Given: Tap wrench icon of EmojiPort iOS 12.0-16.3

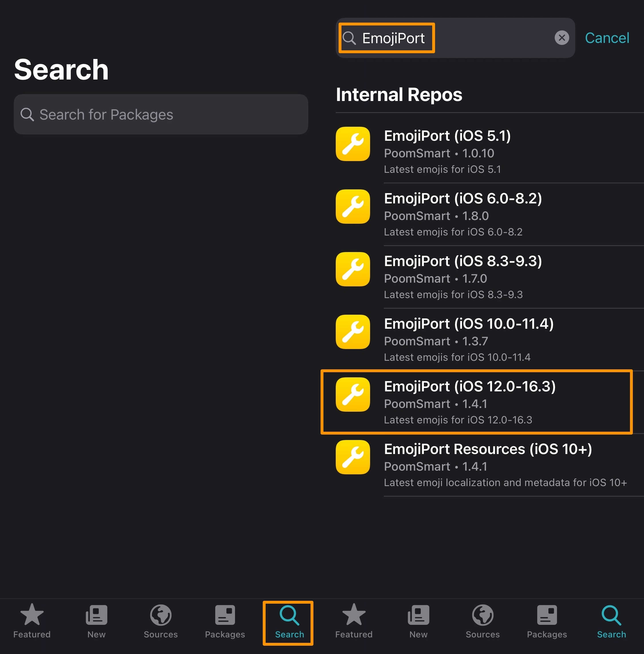Looking at the screenshot, I should (x=353, y=394).
